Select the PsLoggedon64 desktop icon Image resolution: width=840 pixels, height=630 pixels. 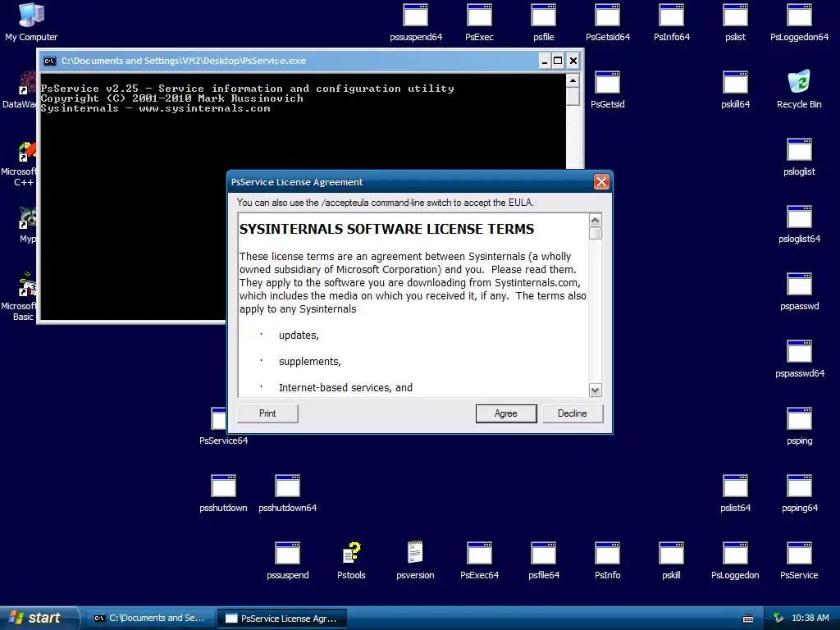click(799, 22)
